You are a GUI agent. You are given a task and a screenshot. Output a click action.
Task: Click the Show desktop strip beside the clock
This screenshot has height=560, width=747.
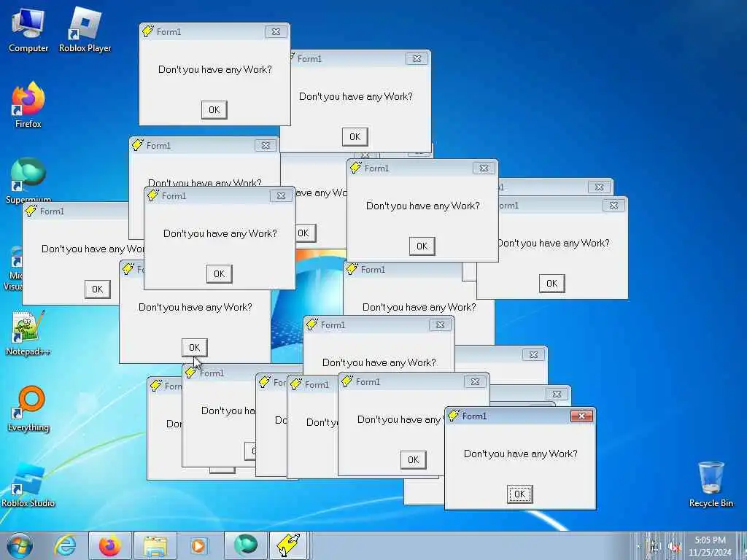742,545
